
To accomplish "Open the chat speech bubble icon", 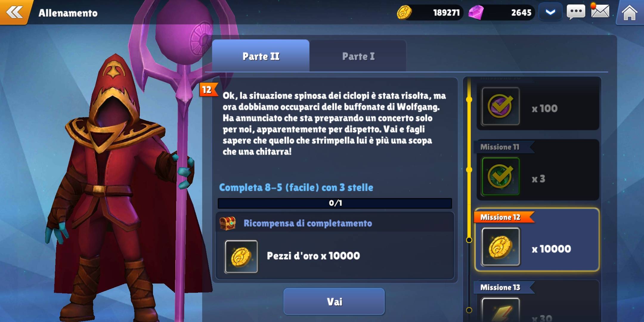I will [x=576, y=12].
